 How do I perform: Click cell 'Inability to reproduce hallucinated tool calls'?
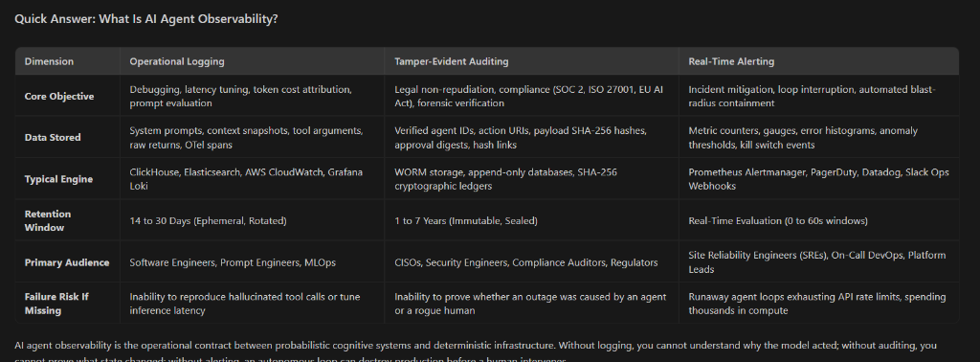[252, 304]
